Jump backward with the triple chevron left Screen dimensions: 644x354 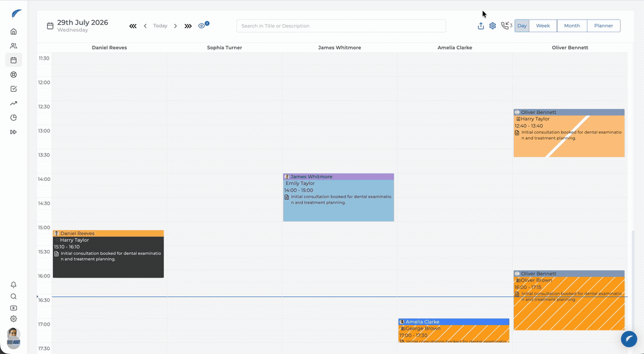coord(133,26)
